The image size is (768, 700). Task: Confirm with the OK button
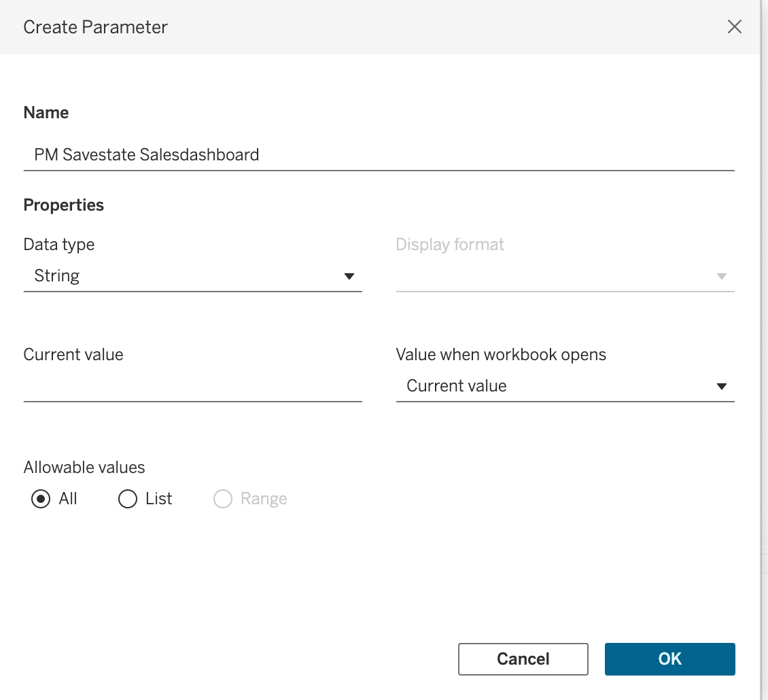[669, 659]
